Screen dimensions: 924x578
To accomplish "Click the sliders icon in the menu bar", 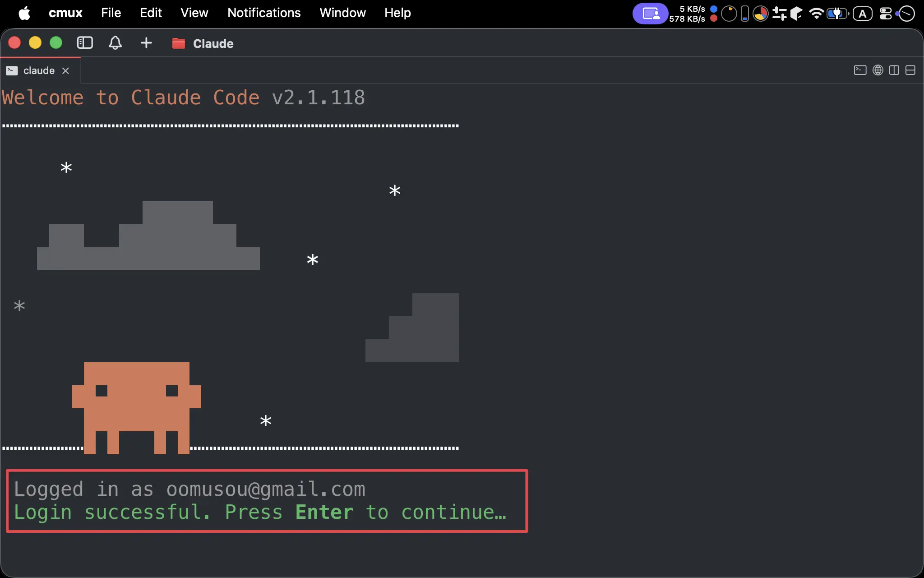I will point(779,14).
